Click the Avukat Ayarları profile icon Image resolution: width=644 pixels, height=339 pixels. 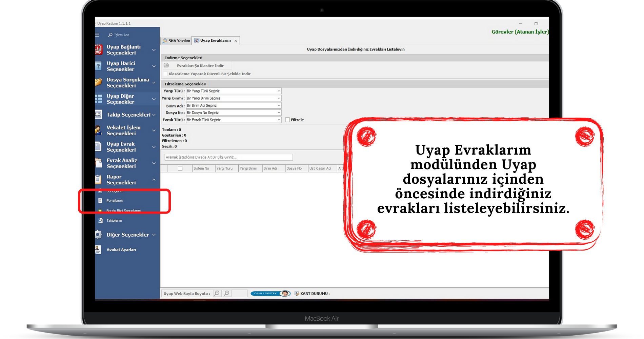coord(98,250)
